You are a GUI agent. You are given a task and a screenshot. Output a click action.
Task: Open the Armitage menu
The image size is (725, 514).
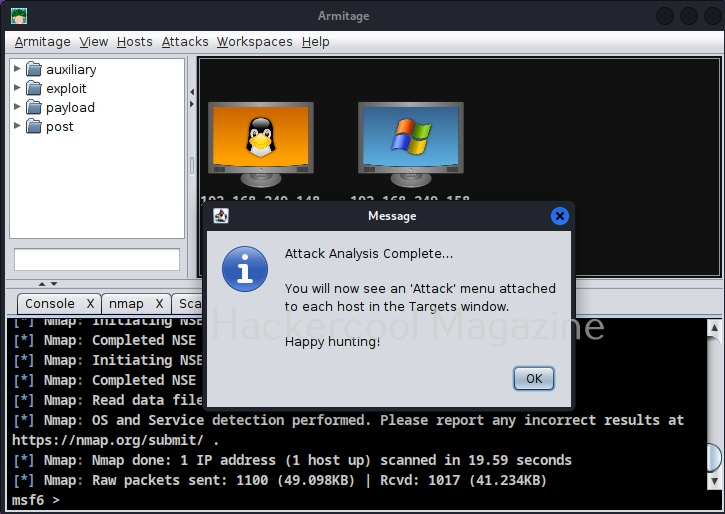tap(43, 42)
